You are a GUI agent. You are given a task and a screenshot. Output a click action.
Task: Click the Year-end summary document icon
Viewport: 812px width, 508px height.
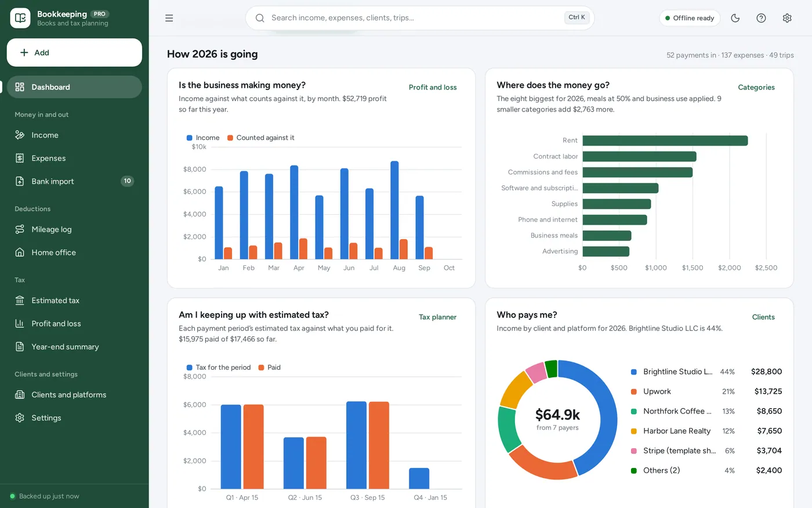click(20, 347)
